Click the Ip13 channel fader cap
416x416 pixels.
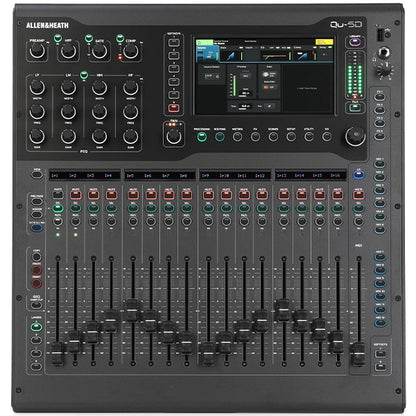(x=283, y=310)
